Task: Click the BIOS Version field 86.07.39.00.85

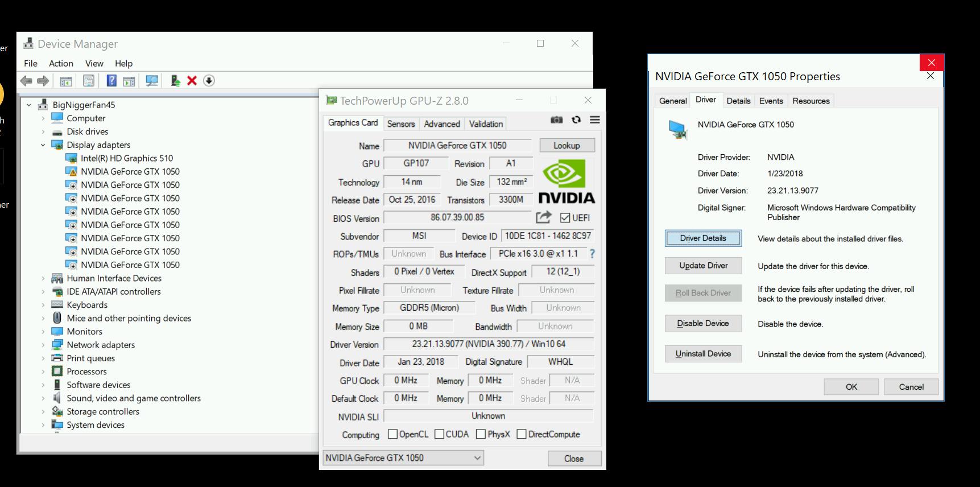Action: point(457,217)
